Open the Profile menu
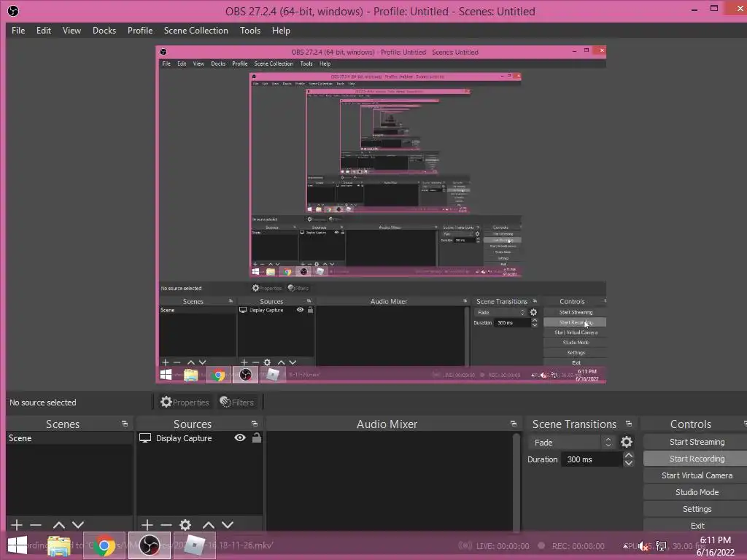The image size is (747, 560). pyautogui.click(x=140, y=31)
